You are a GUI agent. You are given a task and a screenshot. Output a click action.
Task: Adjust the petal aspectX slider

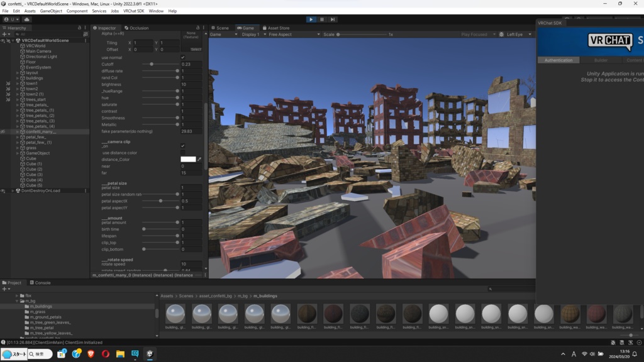point(160,201)
